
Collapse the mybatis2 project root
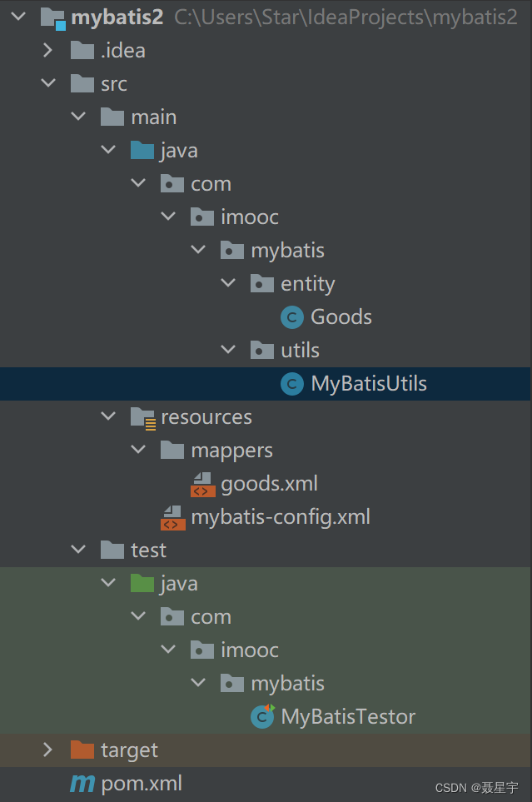[18, 17]
